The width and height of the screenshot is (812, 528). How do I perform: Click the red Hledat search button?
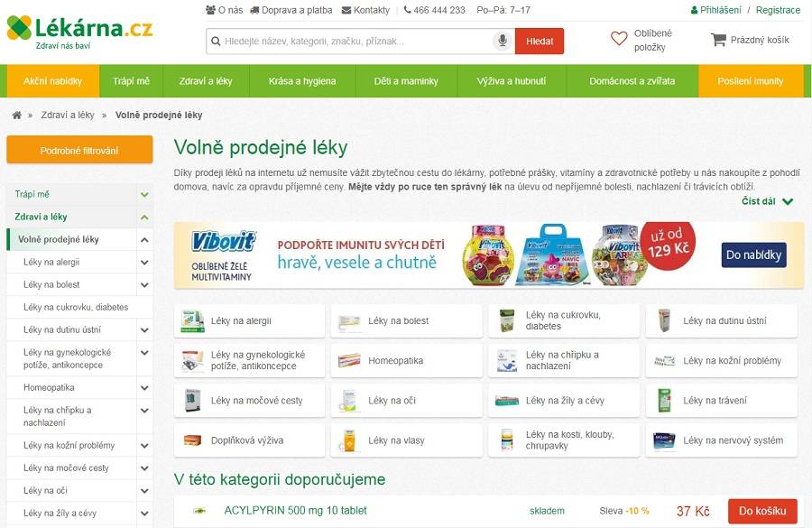pos(540,41)
